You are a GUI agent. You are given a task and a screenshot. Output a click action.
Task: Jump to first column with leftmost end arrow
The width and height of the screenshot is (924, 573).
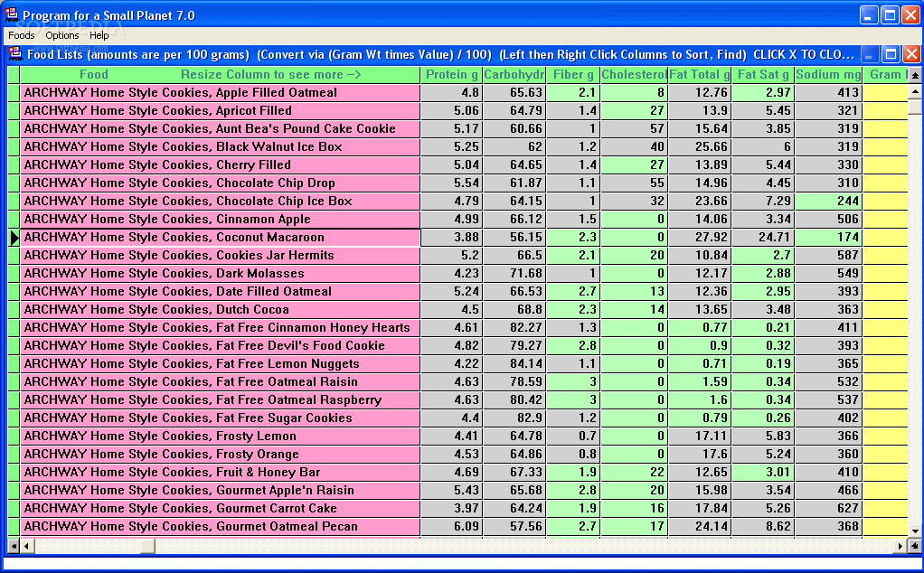pos(14,547)
